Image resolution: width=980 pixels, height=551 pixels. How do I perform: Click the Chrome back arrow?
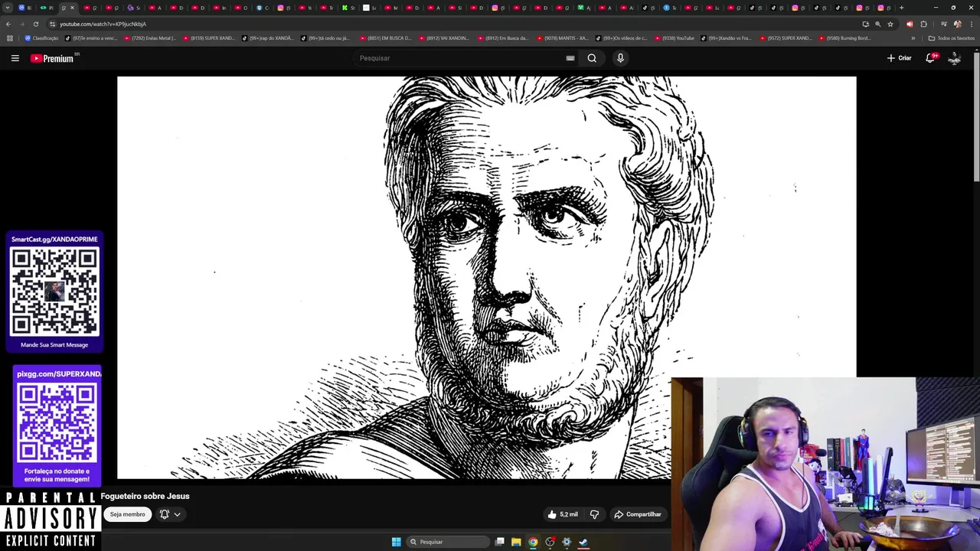pyautogui.click(x=8, y=24)
